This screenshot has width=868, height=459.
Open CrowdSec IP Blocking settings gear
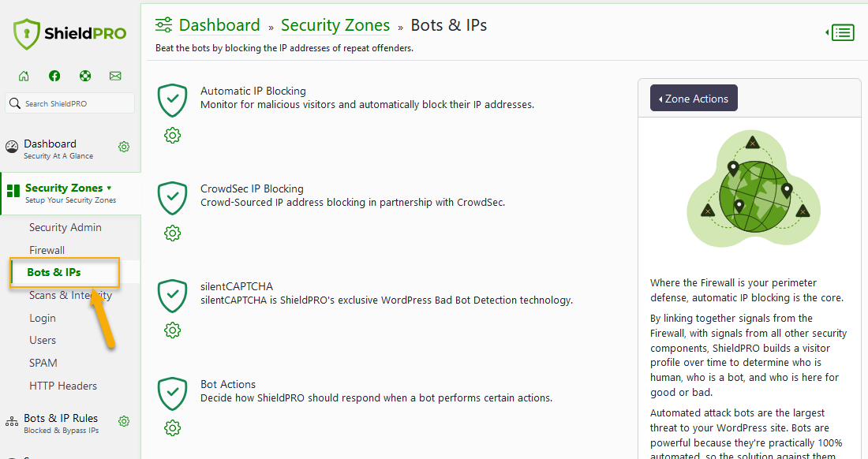pyautogui.click(x=172, y=233)
